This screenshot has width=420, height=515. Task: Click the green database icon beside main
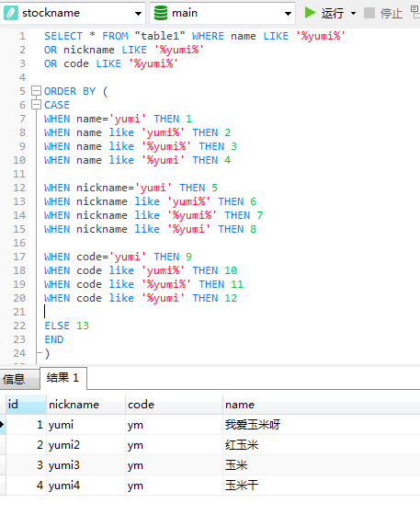(161, 13)
